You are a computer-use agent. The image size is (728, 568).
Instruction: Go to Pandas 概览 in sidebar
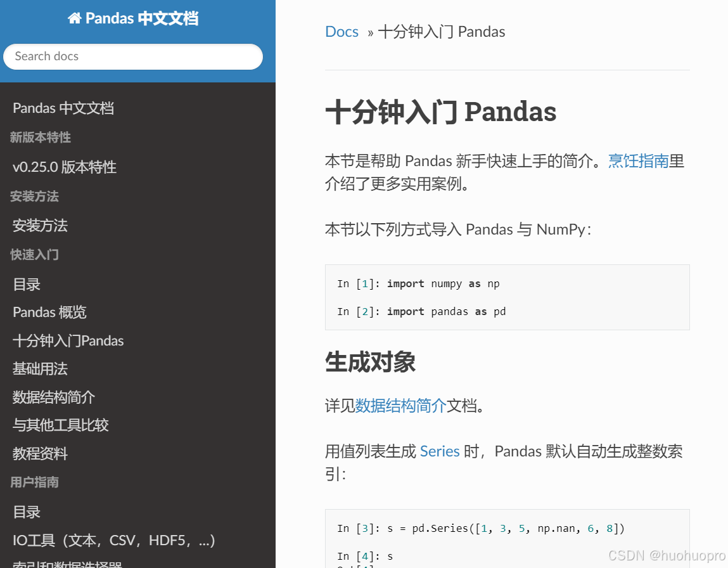(x=49, y=312)
